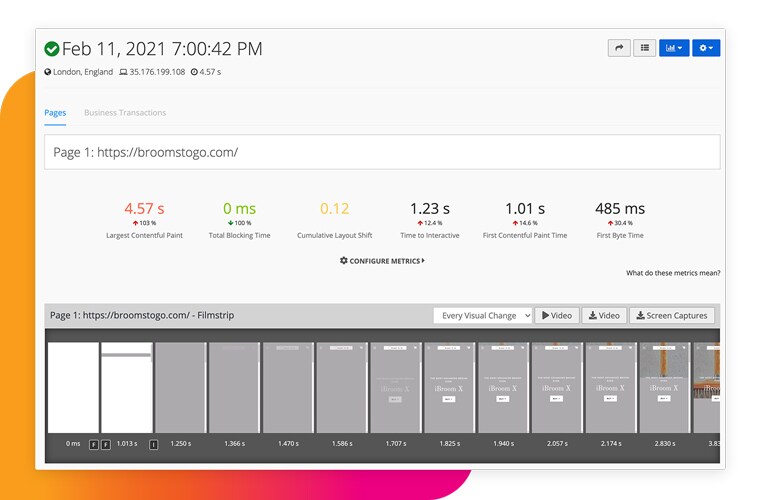760x500 pixels.
Task: Open the filmstrip frame at 1.470 s
Action: click(288, 388)
